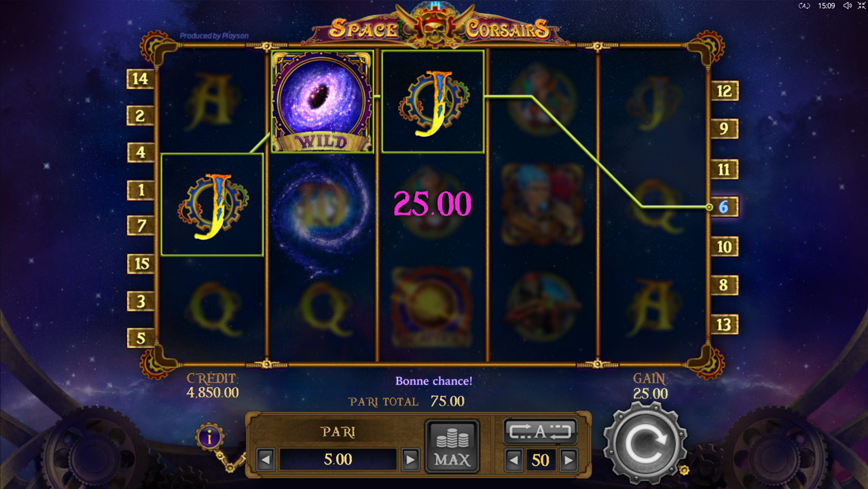Click payline 12 marker

tap(724, 90)
